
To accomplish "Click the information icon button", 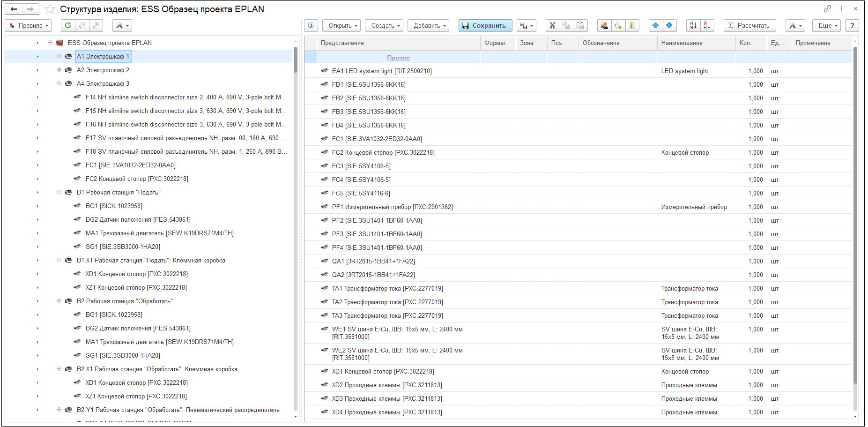I will [311, 25].
